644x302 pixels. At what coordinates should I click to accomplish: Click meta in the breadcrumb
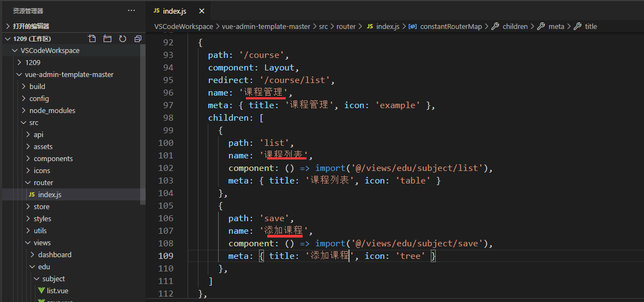pyautogui.click(x=557, y=26)
